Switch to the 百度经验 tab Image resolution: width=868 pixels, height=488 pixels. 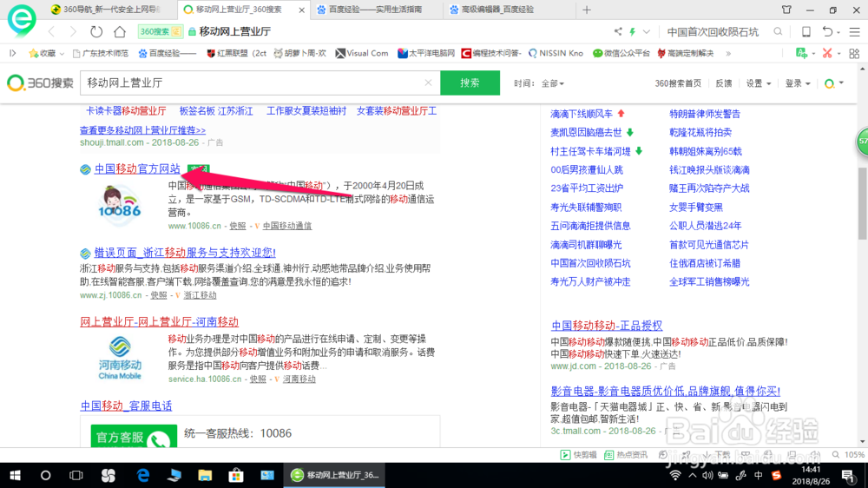(x=377, y=10)
